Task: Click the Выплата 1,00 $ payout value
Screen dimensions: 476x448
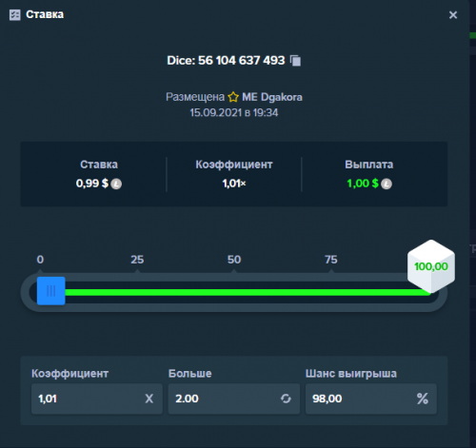Action: click(x=363, y=184)
